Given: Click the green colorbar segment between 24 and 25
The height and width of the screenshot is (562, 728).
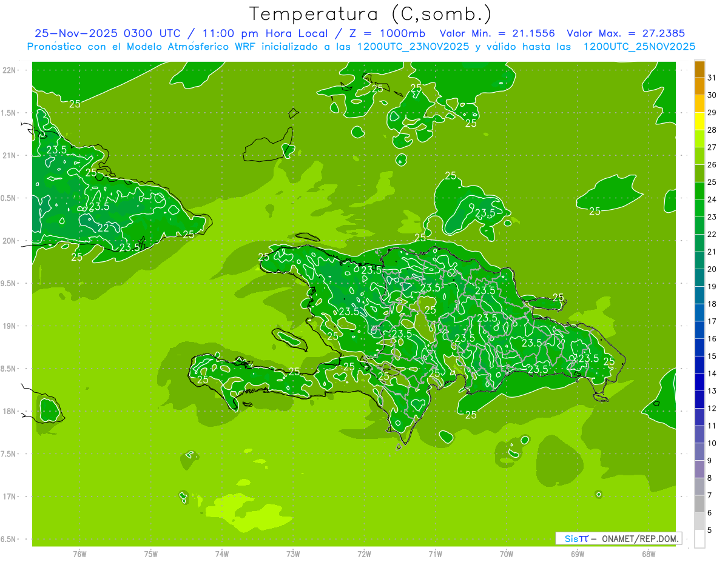Looking at the screenshot, I should click(699, 191).
